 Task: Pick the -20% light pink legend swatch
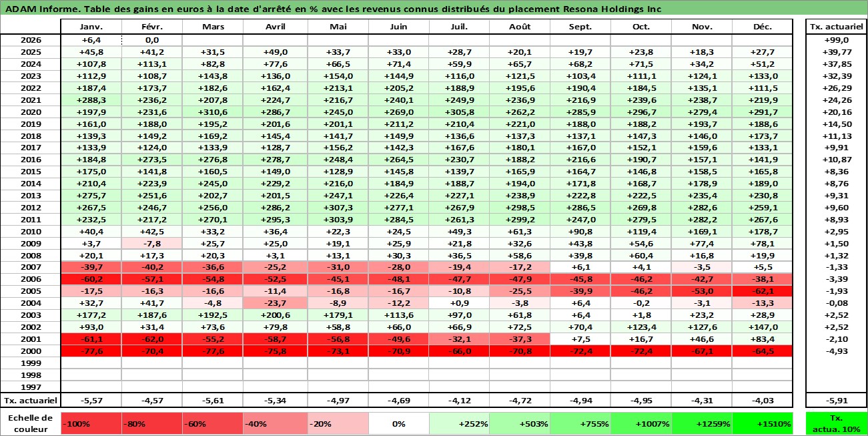click(338, 423)
